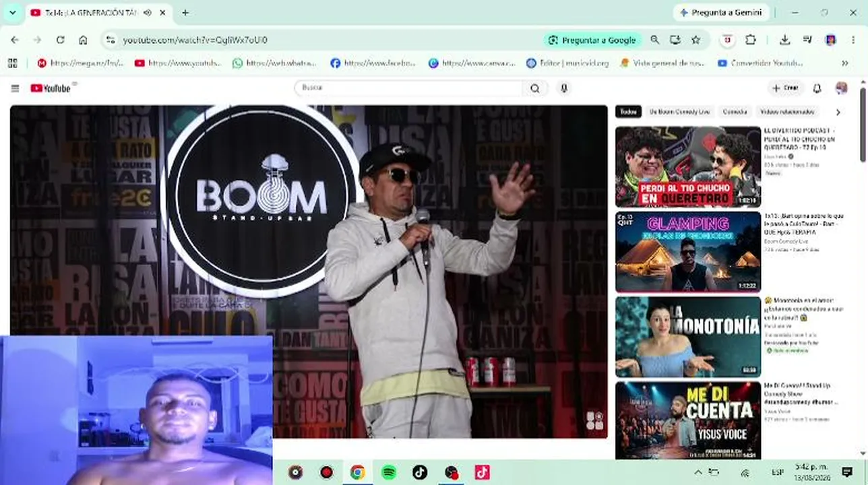This screenshot has height=485, width=868.
Task: Click the install/cast screen icon in address bar
Action: click(x=675, y=40)
